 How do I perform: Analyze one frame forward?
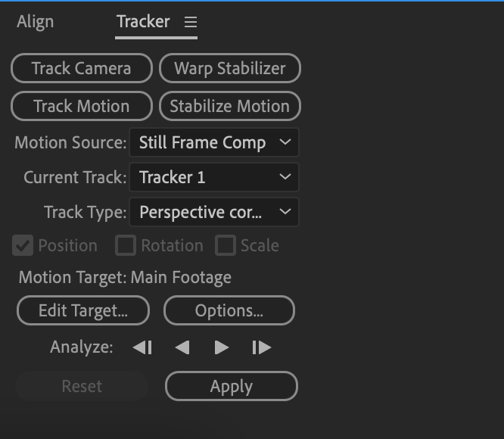click(262, 347)
